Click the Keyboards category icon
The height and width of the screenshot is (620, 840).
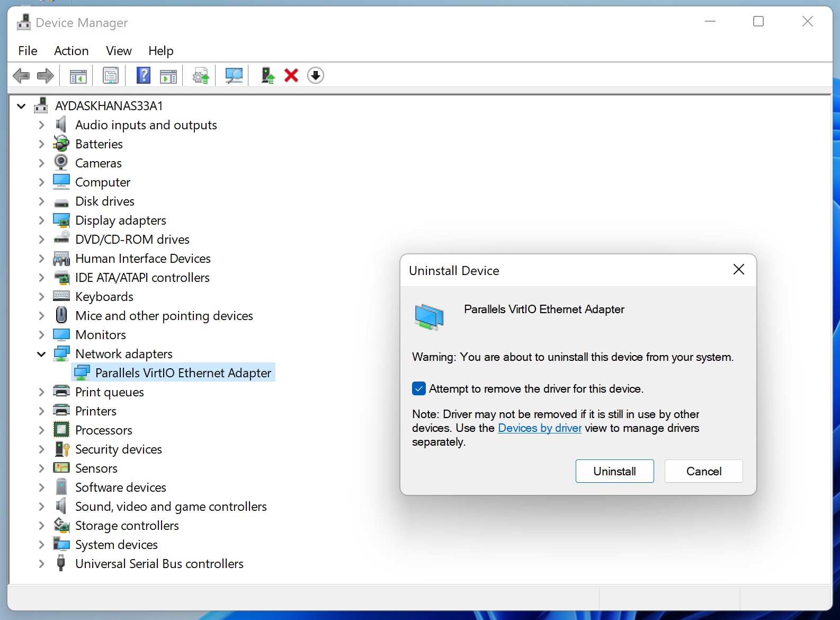61,296
